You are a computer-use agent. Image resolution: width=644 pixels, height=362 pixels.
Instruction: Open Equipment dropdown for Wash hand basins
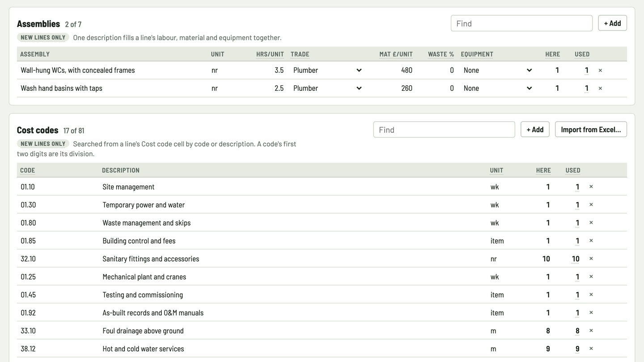coord(498,88)
